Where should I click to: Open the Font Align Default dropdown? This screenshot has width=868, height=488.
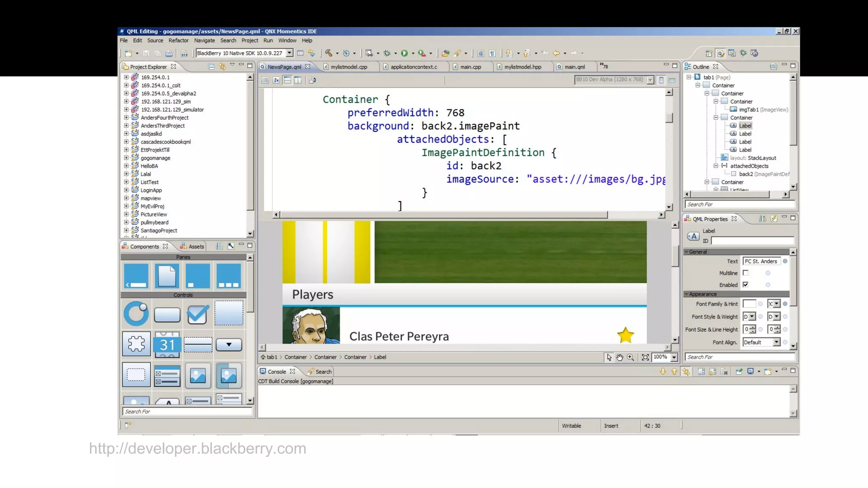coord(776,342)
